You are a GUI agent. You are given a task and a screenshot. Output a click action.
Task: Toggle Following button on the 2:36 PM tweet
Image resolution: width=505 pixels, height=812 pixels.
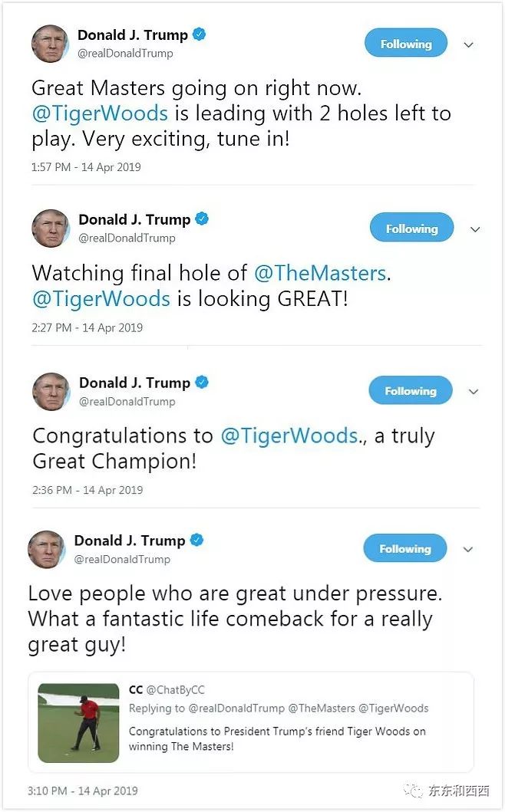click(411, 390)
